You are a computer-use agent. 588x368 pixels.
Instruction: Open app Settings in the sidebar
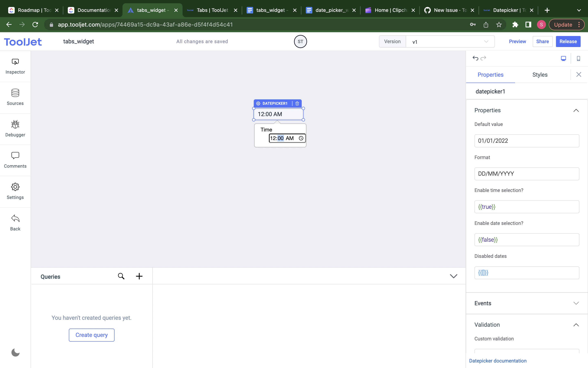point(15,192)
